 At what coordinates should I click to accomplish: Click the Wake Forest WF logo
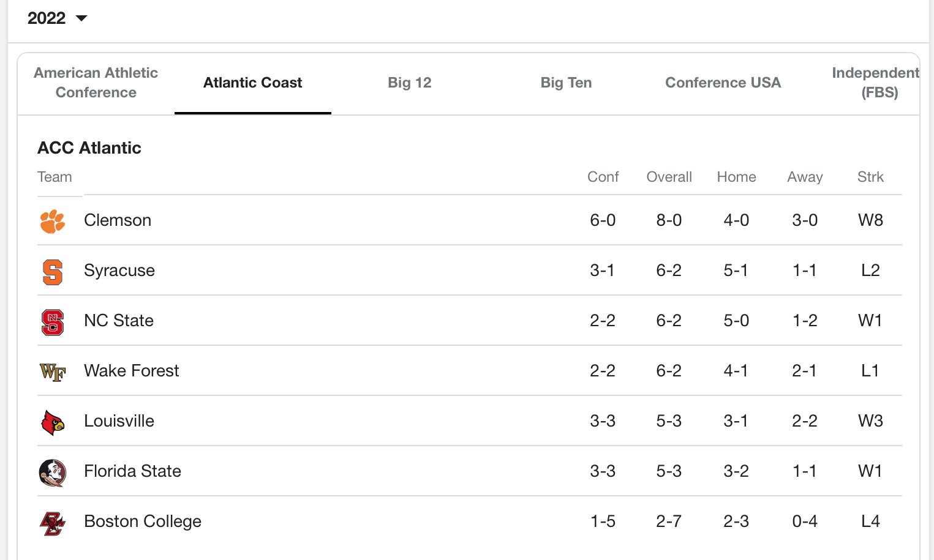click(x=53, y=372)
